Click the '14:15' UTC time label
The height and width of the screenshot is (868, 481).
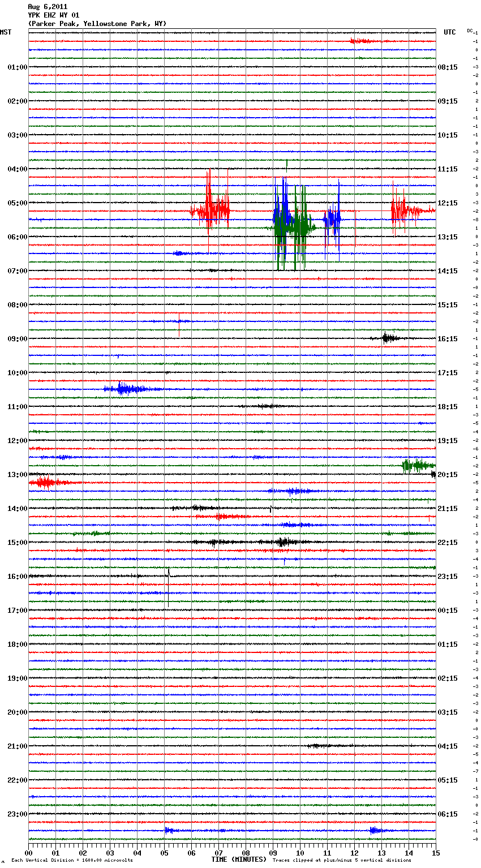click(448, 271)
